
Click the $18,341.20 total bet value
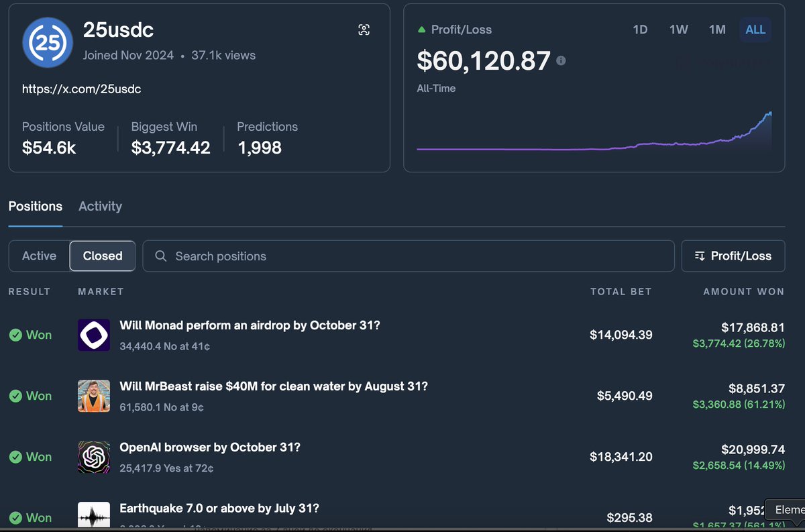[x=621, y=457]
